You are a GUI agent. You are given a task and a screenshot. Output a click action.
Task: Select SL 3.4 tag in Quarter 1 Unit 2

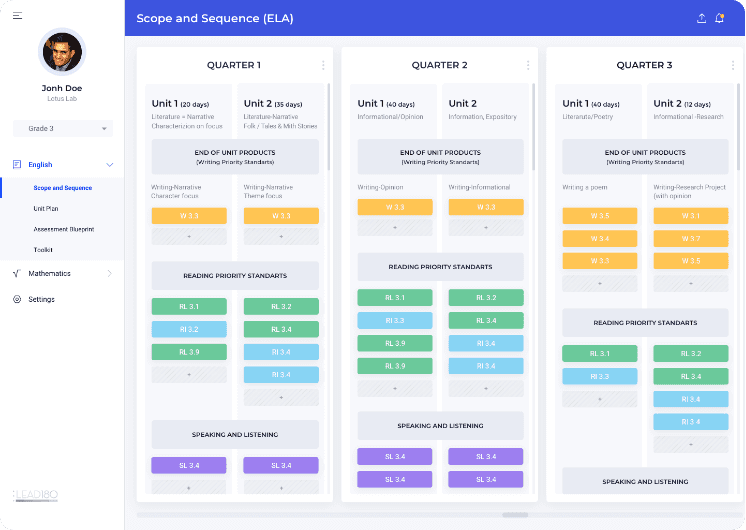pyautogui.click(x=281, y=465)
